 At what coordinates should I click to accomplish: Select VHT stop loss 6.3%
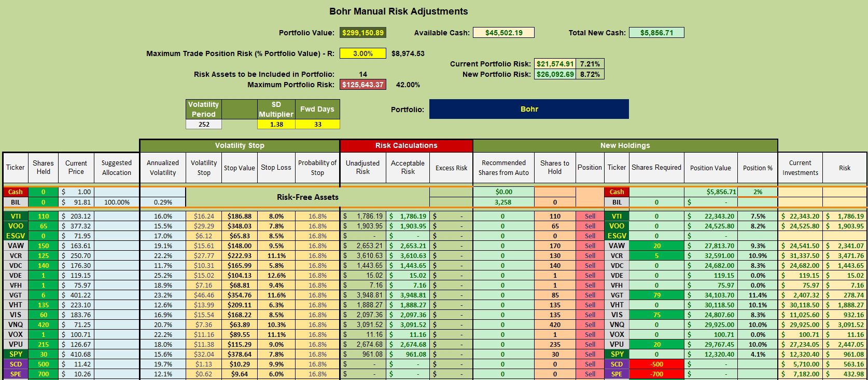[276, 305]
